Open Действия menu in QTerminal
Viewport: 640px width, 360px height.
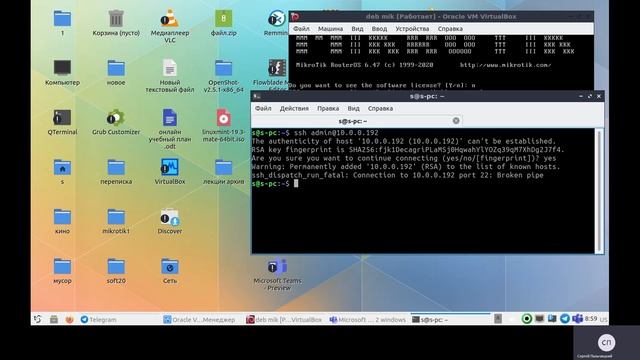pos(294,109)
